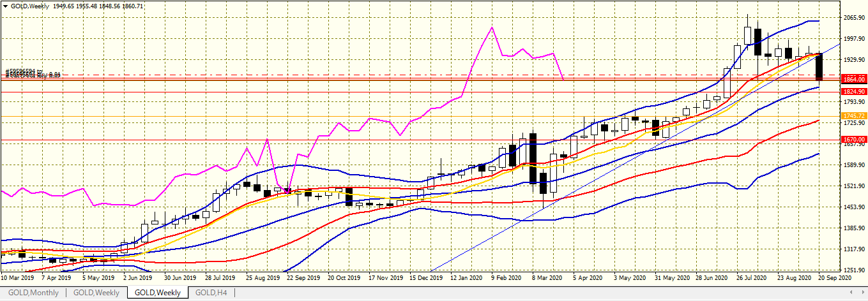Select the magenta indicator line peak
The image size is (868, 301).
(x=492, y=27)
